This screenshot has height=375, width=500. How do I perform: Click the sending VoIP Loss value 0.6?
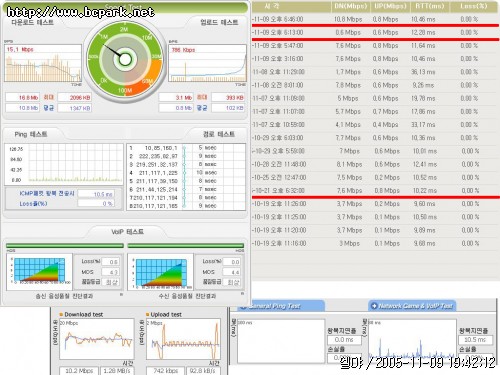(x=110, y=262)
